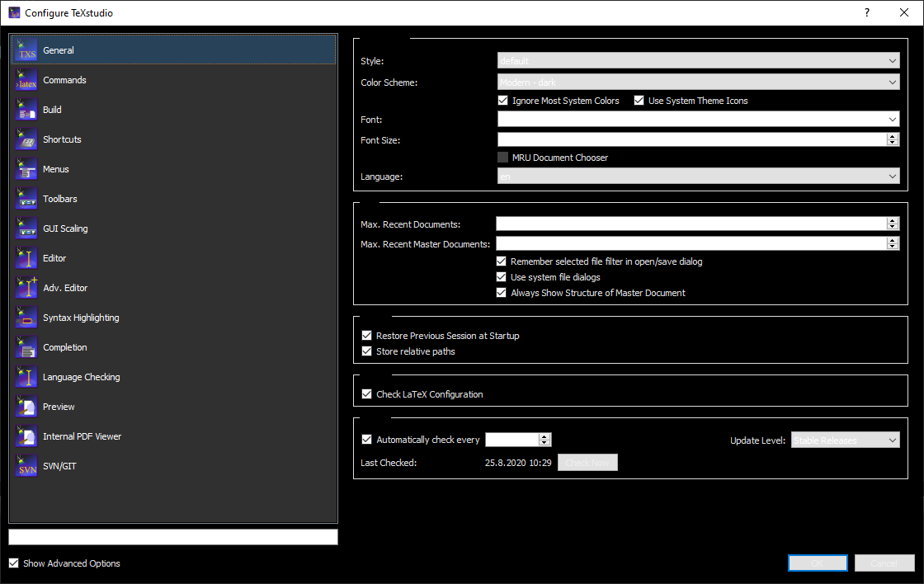Open the Update Level dropdown
924x584 pixels.
pyautogui.click(x=845, y=440)
